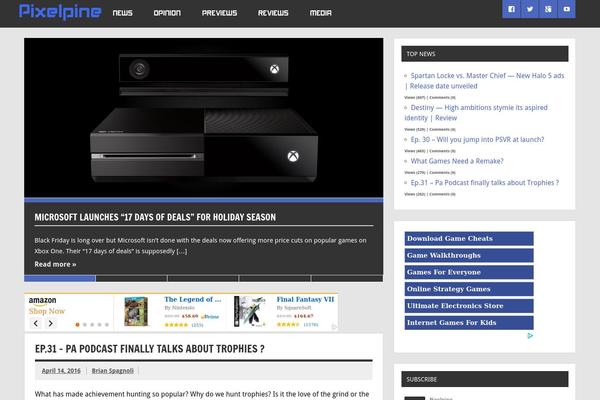Click the Amazon Shop Now logo

coord(46,306)
